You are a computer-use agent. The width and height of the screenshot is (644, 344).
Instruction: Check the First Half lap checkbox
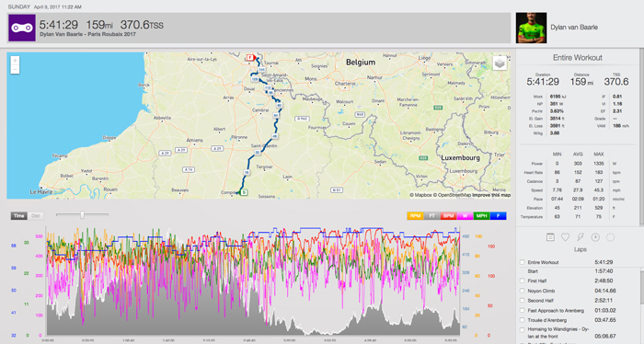point(522,281)
